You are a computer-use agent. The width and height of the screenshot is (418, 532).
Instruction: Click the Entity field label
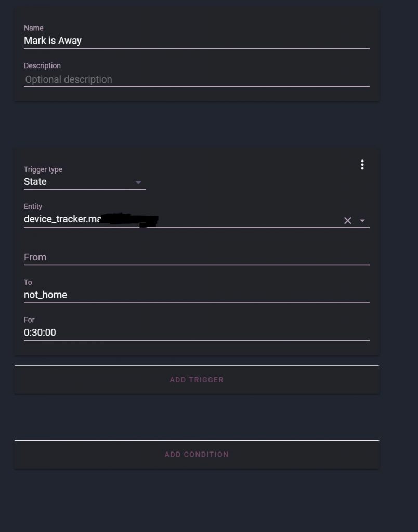pyautogui.click(x=33, y=207)
